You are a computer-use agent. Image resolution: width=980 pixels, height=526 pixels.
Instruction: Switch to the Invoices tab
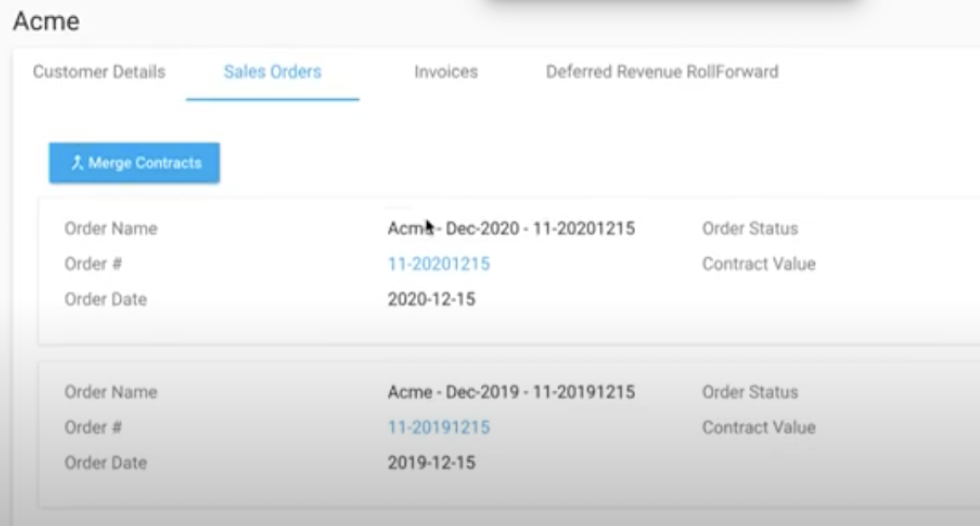446,72
